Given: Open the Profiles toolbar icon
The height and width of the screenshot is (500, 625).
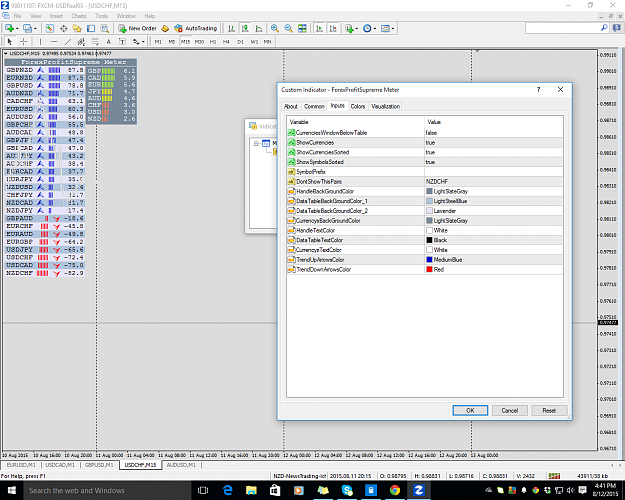Looking at the screenshot, I should [28, 28].
